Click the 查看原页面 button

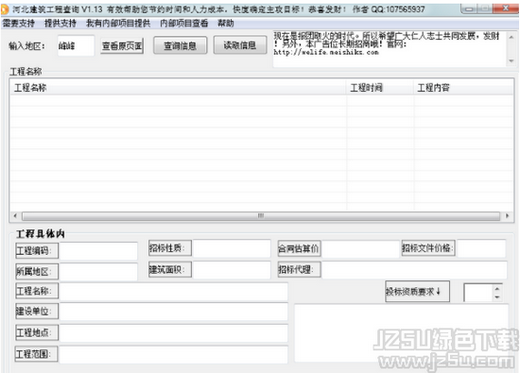pos(122,46)
